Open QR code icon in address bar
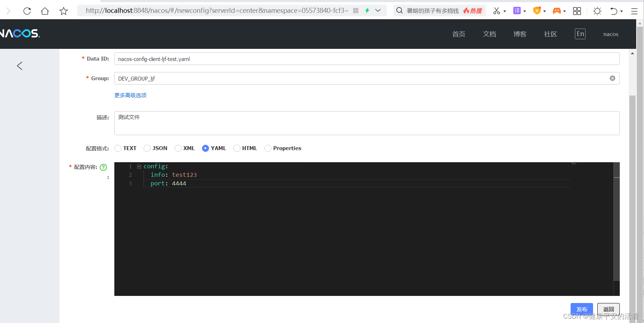The image size is (644, 323). coord(355,11)
